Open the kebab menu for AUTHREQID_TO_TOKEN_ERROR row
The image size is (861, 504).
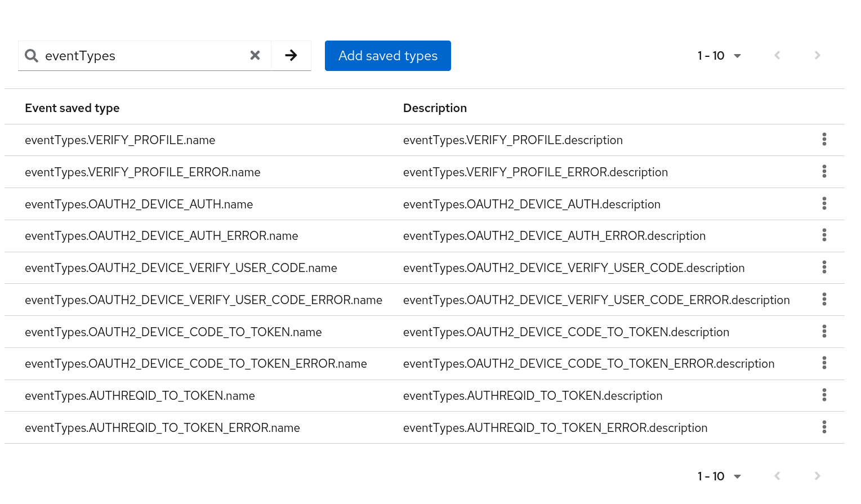[x=824, y=427]
